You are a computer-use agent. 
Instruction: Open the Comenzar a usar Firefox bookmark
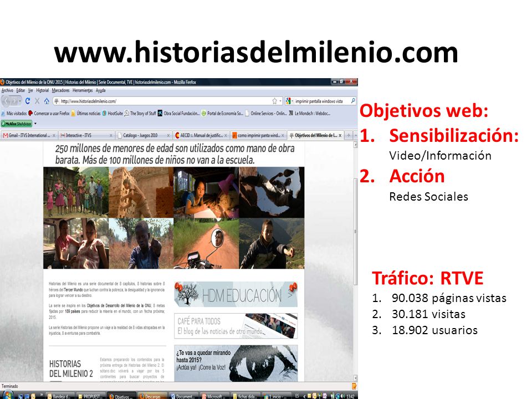[49, 113]
